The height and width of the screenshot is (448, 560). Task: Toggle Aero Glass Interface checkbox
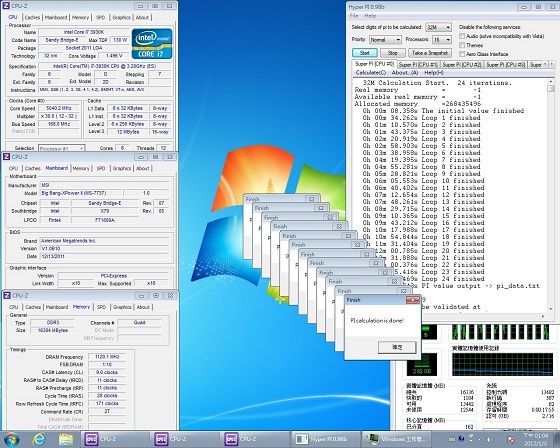(x=462, y=54)
